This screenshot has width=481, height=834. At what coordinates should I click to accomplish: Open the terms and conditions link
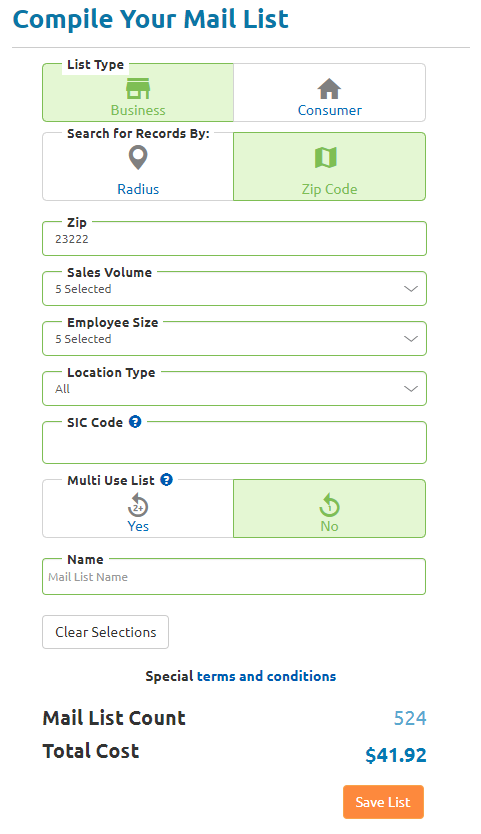click(x=267, y=676)
